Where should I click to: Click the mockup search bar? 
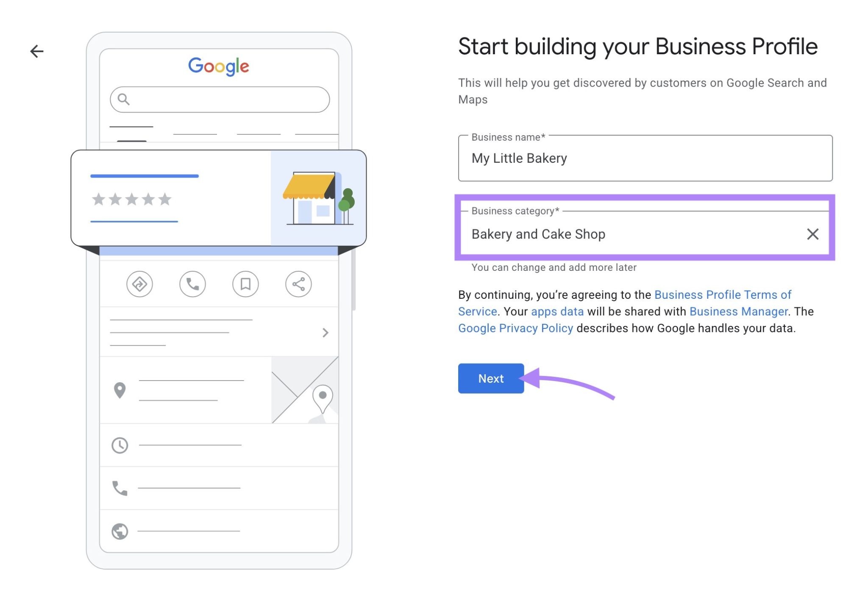pos(220,100)
